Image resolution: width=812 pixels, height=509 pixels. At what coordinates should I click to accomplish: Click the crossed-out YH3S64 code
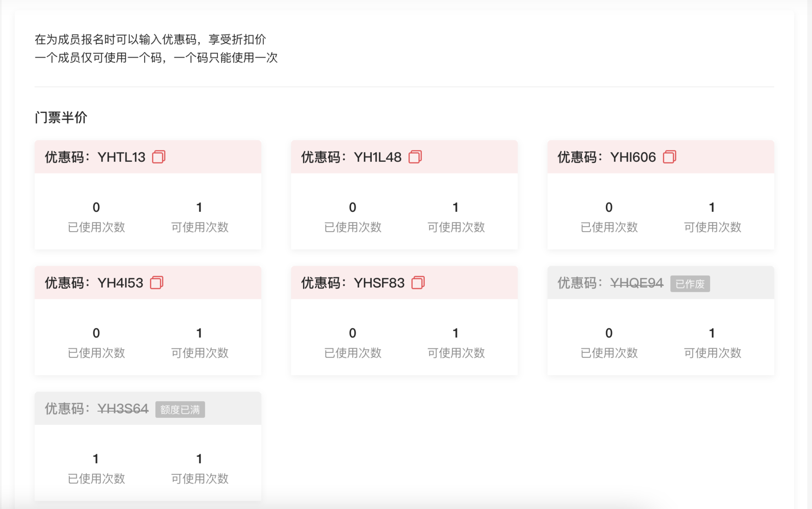123,409
